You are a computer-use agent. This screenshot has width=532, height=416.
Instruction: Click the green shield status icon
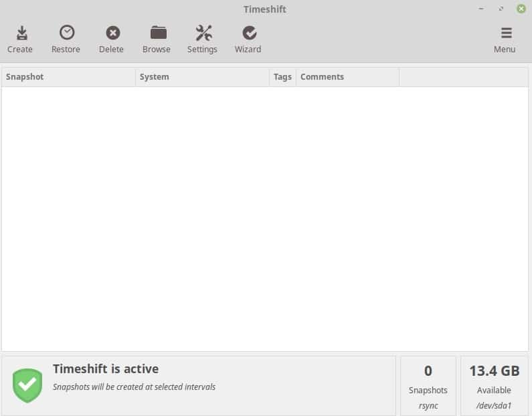click(27, 385)
